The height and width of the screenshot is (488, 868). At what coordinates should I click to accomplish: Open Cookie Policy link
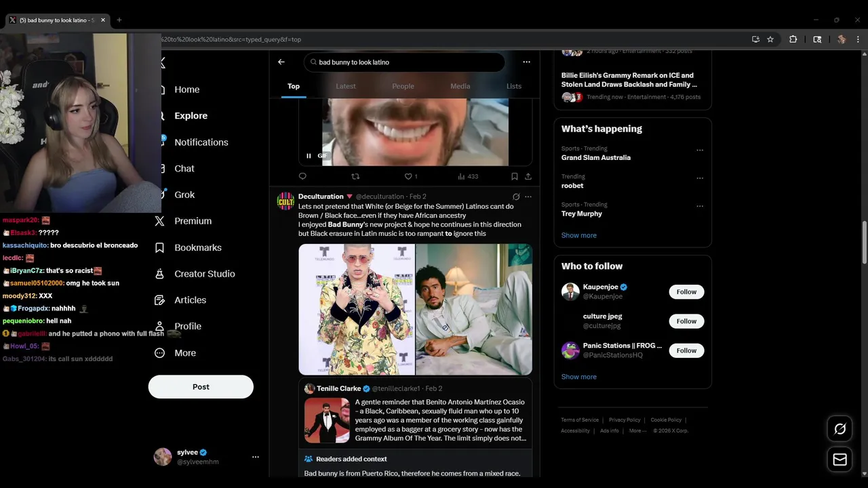tap(666, 420)
